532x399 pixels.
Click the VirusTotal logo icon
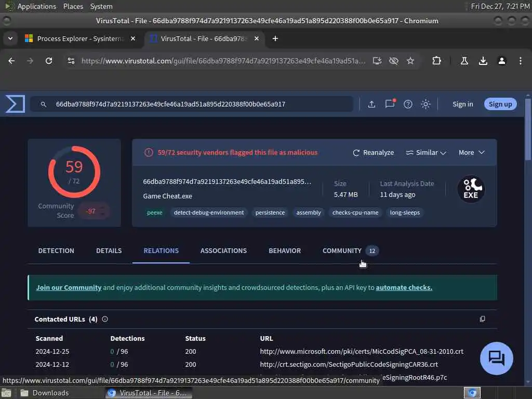pos(15,104)
